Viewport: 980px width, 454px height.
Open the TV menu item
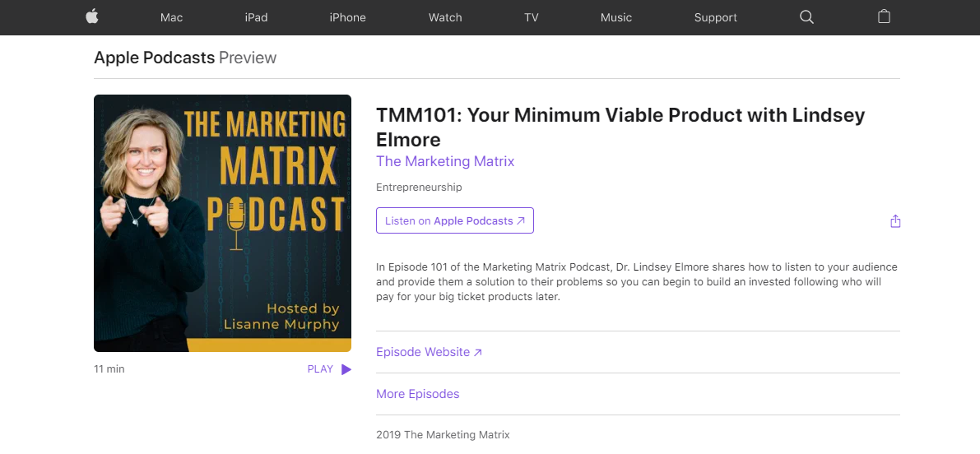tap(532, 17)
